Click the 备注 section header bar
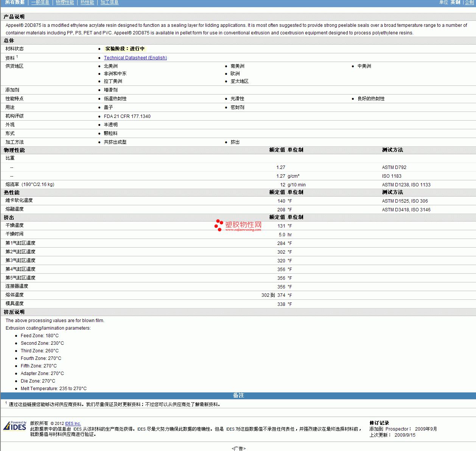The height and width of the screenshot is (451, 476). pyautogui.click(x=238, y=395)
